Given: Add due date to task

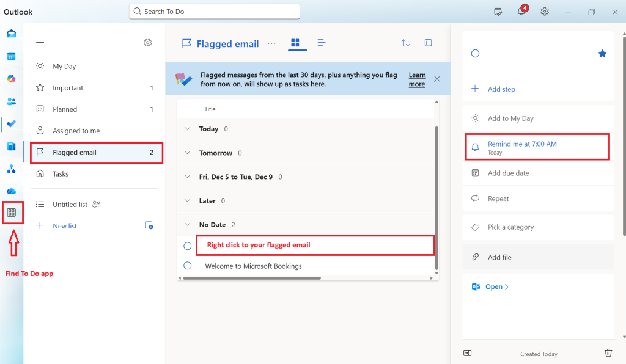Looking at the screenshot, I should pyautogui.click(x=538, y=173).
